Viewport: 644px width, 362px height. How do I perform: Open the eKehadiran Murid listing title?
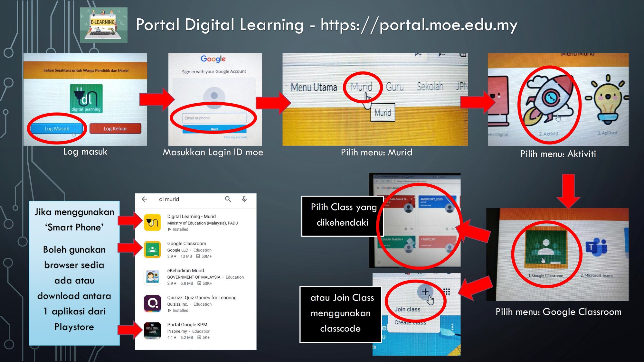(185, 271)
